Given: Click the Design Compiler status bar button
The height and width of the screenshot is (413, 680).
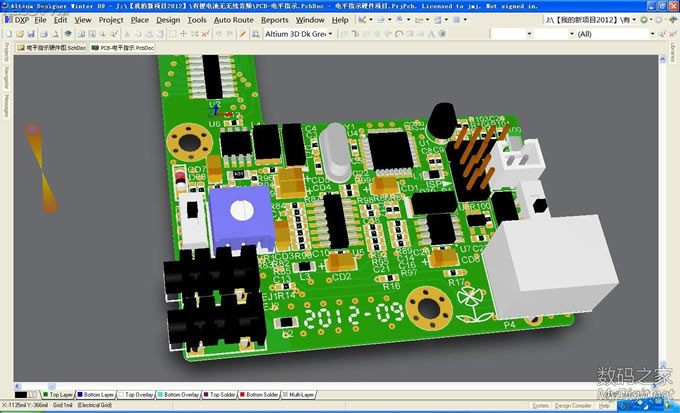Looking at the screenshot, I should [574, 406].
